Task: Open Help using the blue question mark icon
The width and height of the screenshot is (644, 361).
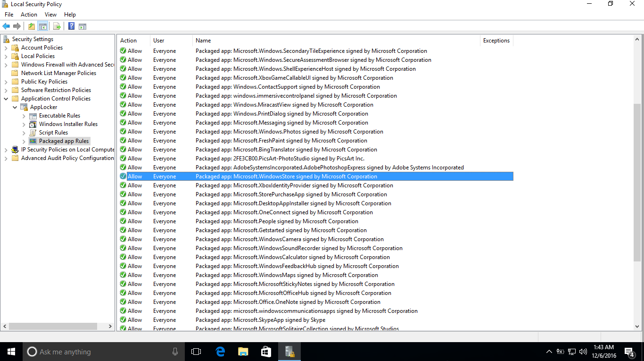Action: [x=71, y=26]
